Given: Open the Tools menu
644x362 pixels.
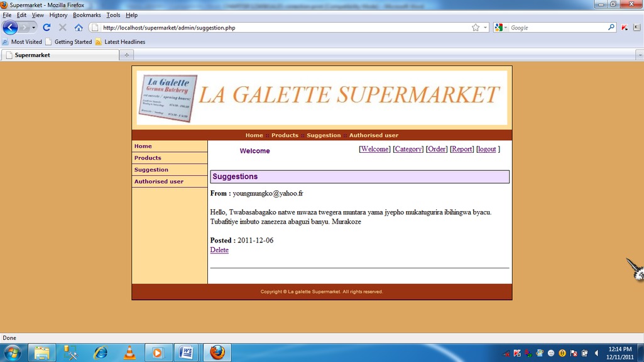Looking at the screenshot, I should (113, 15).
